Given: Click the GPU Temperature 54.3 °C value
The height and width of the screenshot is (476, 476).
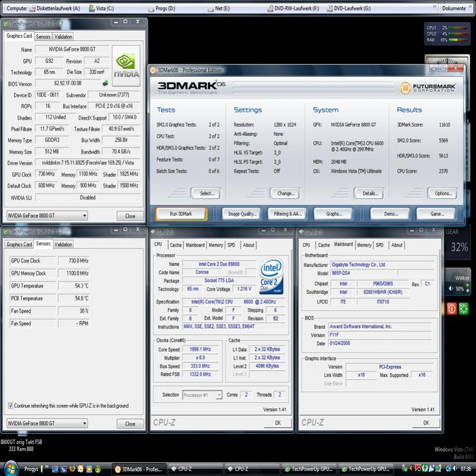Looking at the screenshot, I should tap(74, 286).
